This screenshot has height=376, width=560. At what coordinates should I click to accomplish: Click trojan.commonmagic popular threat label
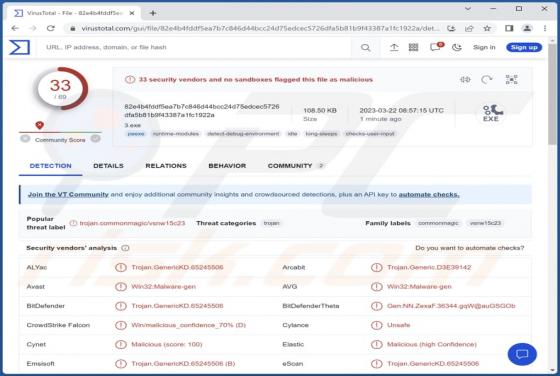[x=132, y=223]
